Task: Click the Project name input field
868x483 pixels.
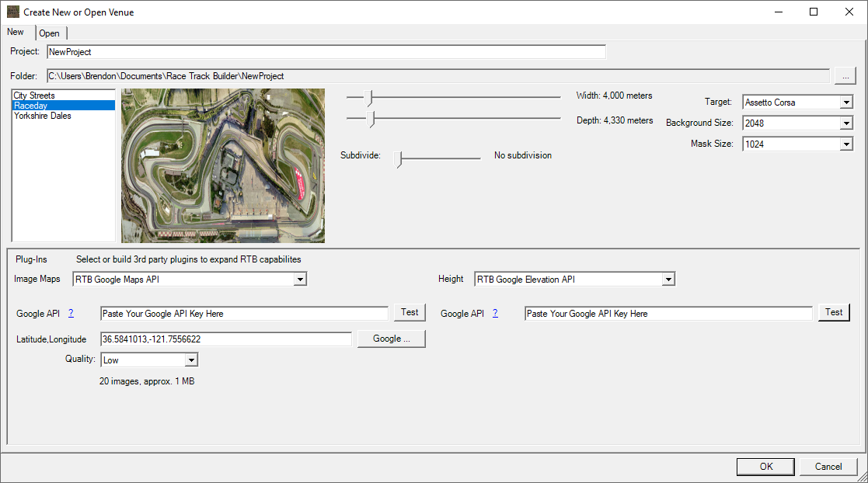Action: coord(325,52)
